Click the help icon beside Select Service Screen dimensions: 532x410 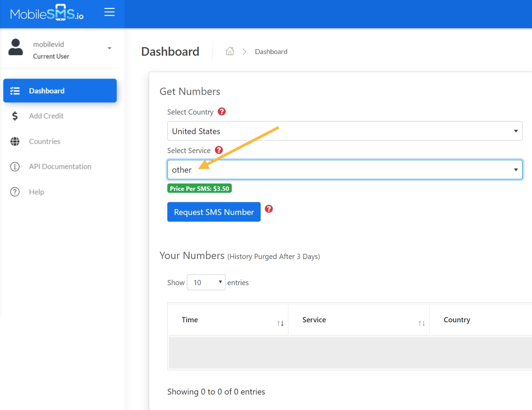click(x=219, y=150)
